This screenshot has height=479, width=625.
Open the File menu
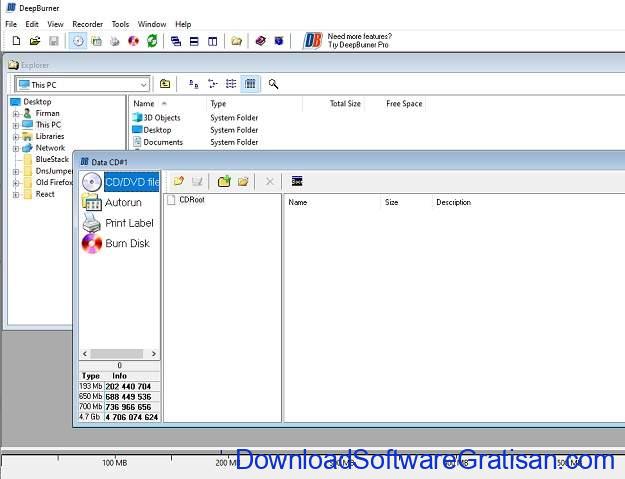[x=11, y=24]
